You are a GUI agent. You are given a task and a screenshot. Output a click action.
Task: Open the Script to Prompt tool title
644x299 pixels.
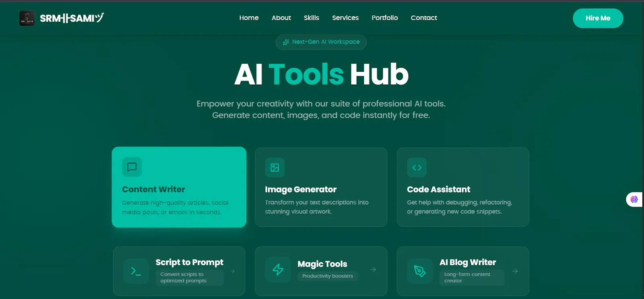click(x=189, y=262)
